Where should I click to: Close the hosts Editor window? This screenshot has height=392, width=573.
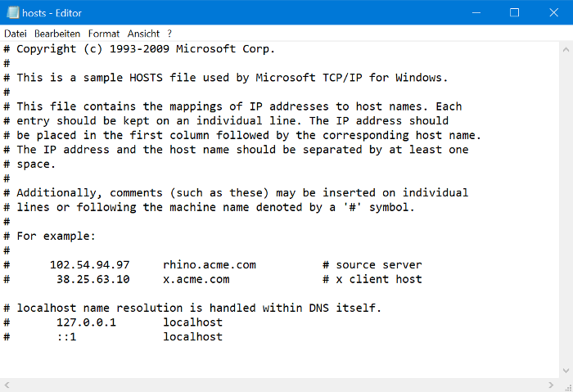pyautogui.click(x=552, y=12)
